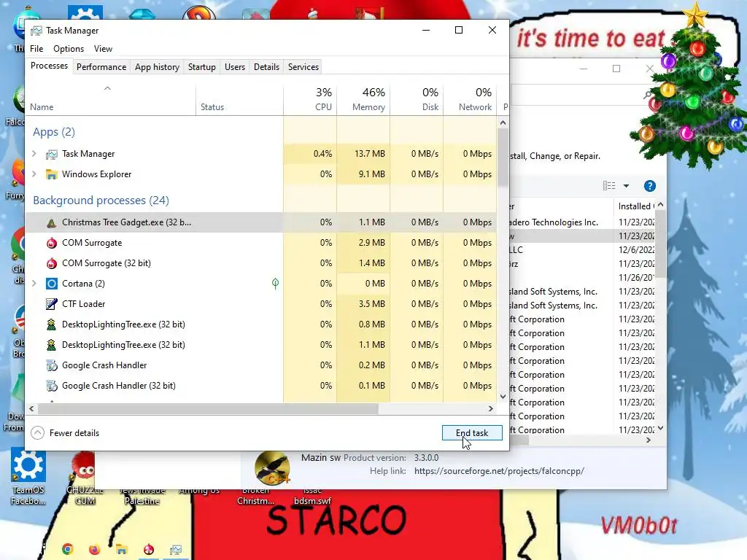The image size is (747, 560).
Task: Click the Background processes (24) heading
Action: coord(101,201)
